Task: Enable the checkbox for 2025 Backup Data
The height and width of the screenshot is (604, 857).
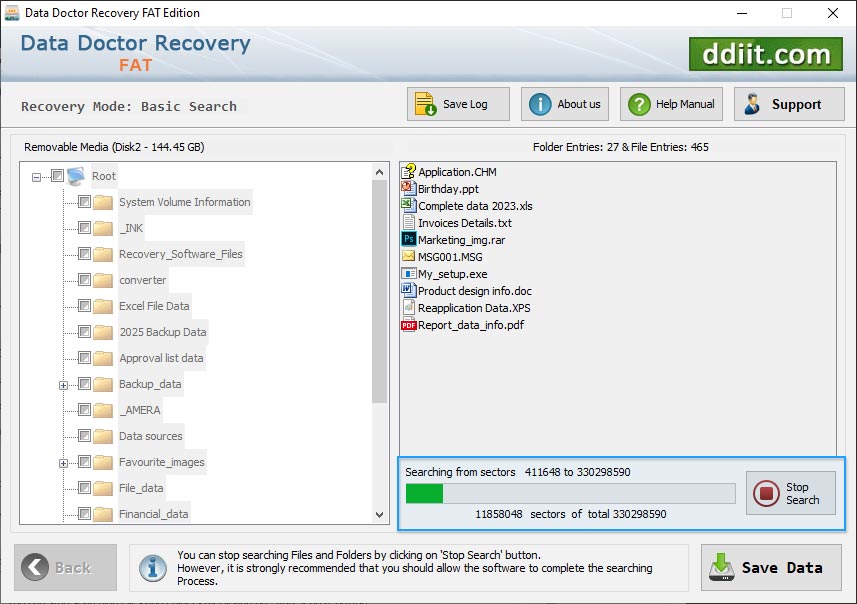Action: (x=85, y=331)
